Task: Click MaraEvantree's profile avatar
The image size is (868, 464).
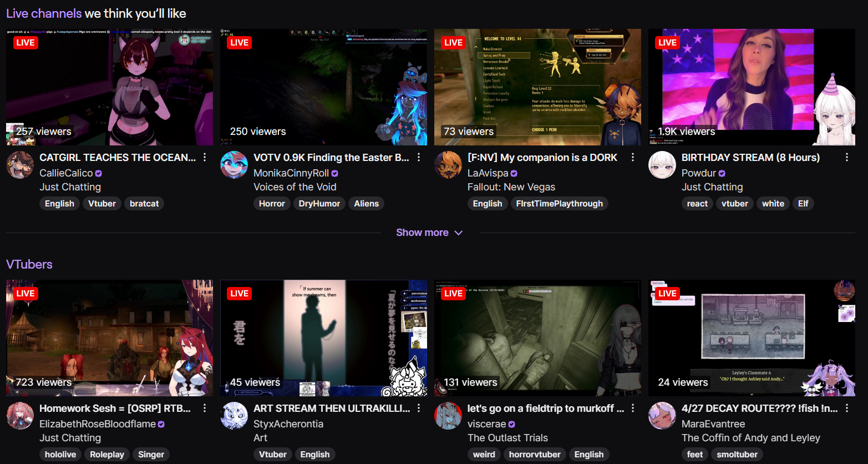Action: point(662,416)
